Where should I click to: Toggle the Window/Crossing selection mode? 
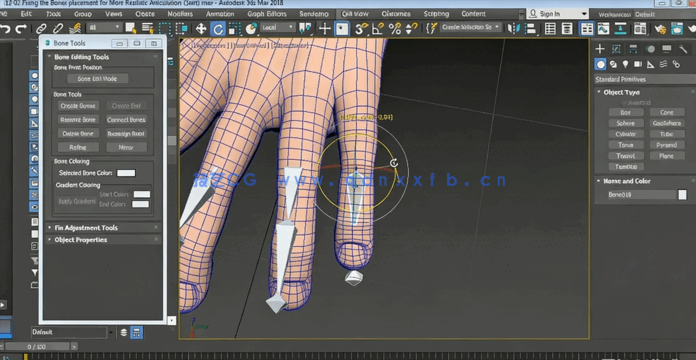pos(182,29)
